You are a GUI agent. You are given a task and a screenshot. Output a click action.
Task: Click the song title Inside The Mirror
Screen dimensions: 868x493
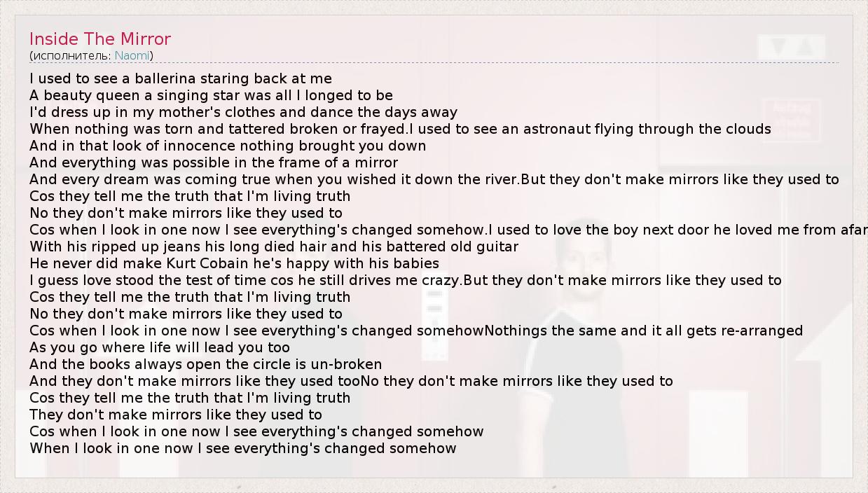point(100,39)
